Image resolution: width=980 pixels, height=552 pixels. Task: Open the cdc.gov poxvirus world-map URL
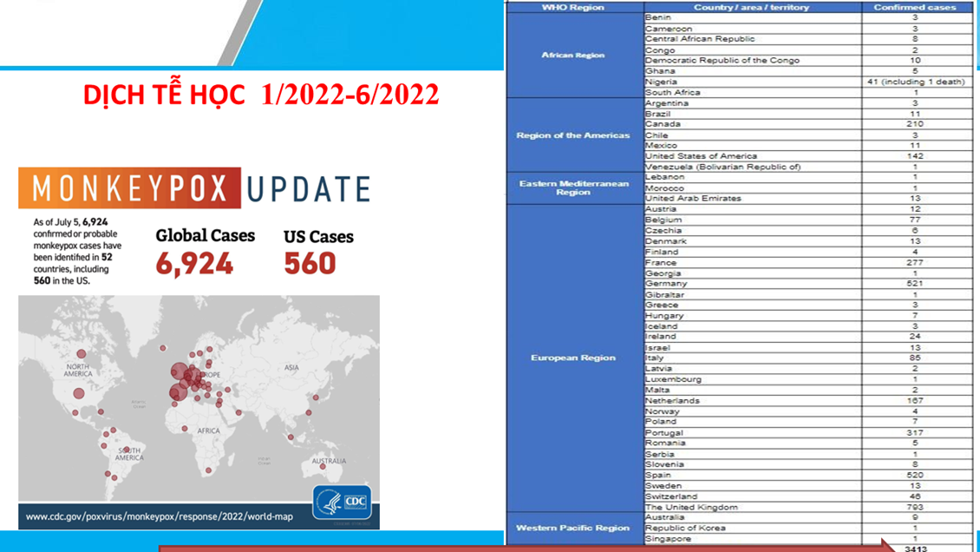pyautogui.click(x=159, y=517)
